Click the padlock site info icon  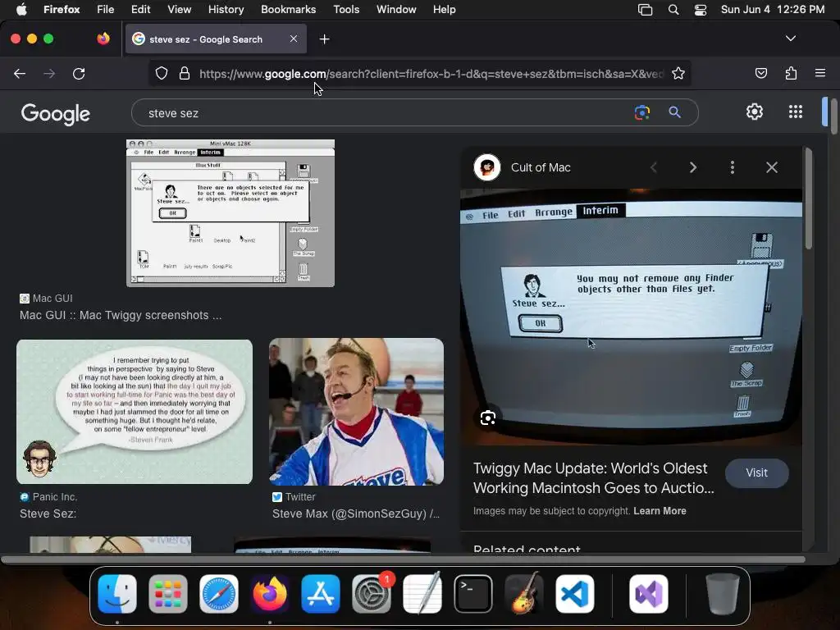coord(185,73)
